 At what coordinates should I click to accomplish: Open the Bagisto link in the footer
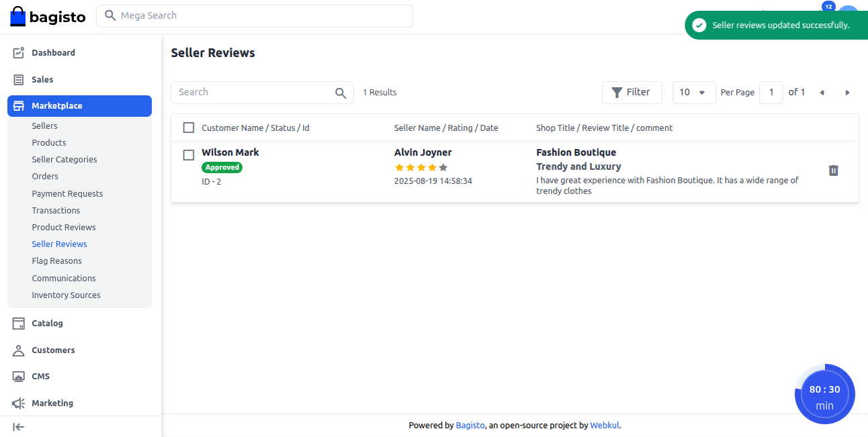(x=470, y=425)
